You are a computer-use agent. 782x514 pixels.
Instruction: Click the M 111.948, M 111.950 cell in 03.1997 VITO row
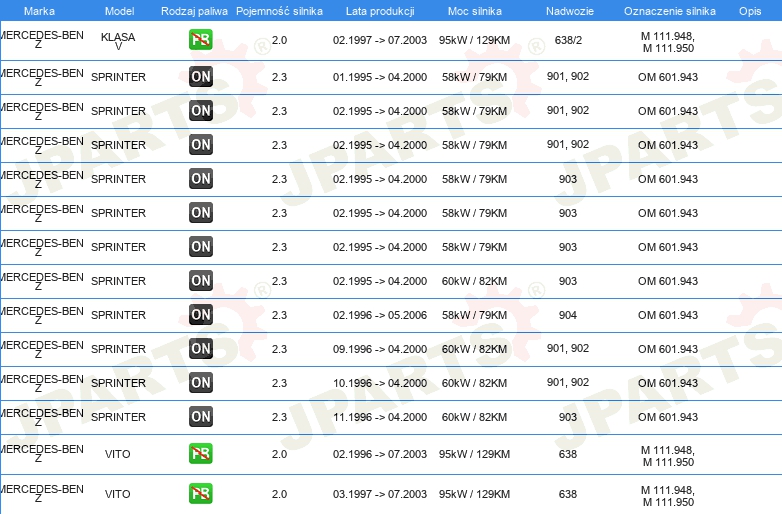(x=668, y=496)
